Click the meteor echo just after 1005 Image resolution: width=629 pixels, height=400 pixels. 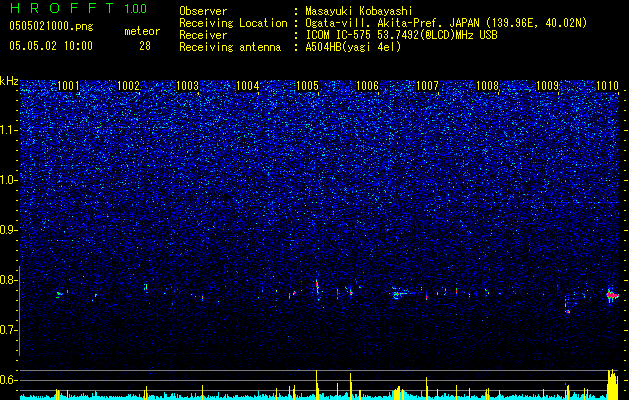coord(317,288)
